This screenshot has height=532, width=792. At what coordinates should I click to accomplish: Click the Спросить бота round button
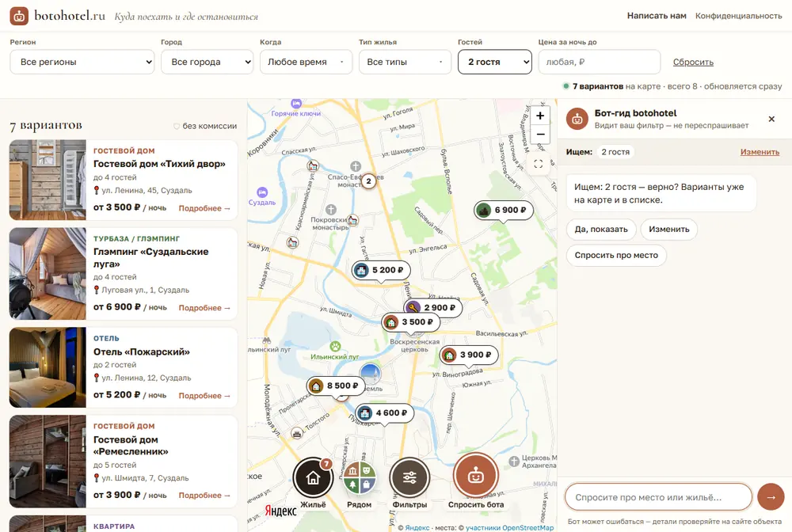[476, 475]
